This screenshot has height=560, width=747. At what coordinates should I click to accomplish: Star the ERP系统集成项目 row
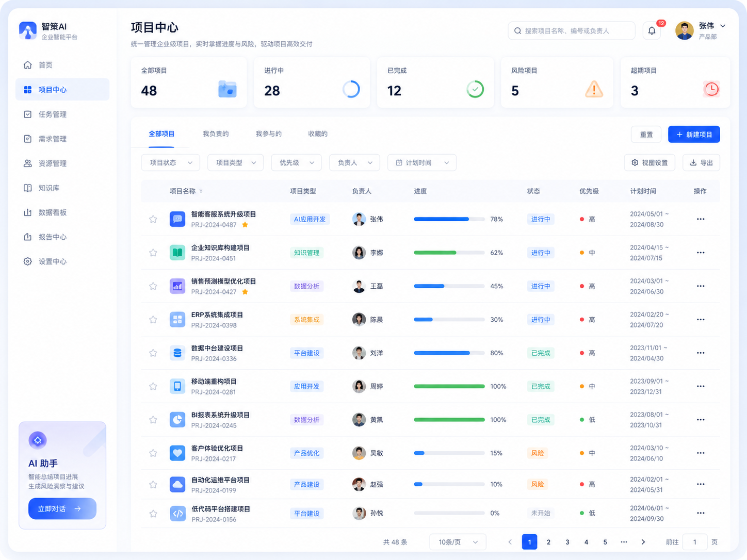153,320
